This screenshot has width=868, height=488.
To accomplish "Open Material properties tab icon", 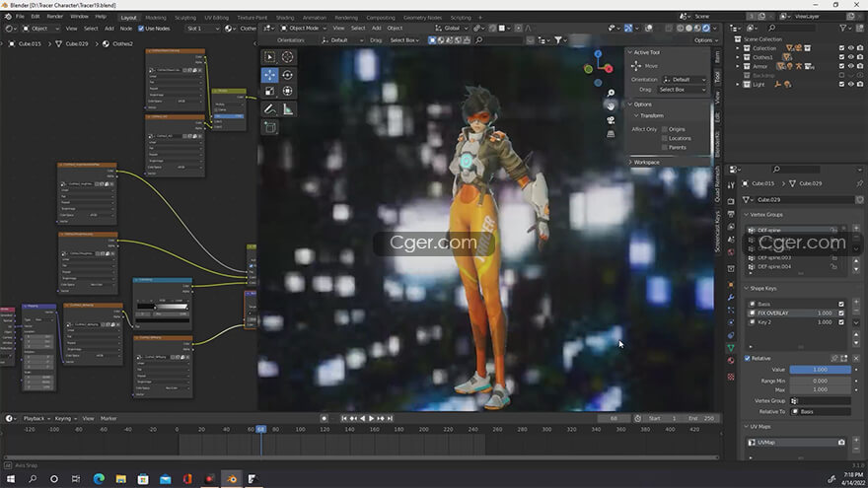I will (x=731, y=361).
